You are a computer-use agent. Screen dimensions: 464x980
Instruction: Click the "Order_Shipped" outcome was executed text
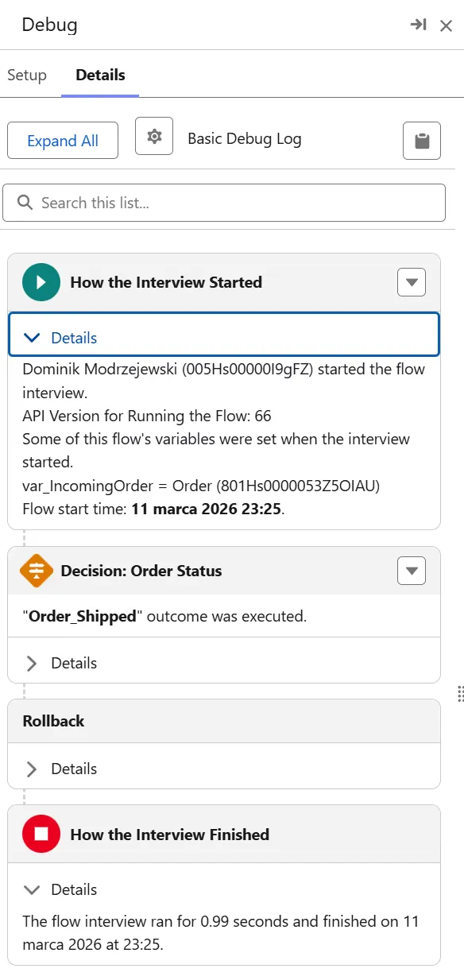pos(164,616)
